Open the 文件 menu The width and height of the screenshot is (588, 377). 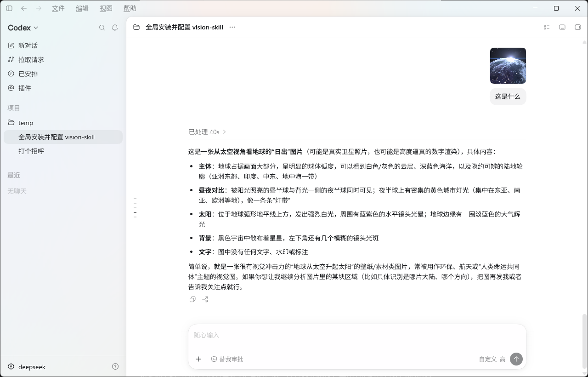click(x=58, y=8)
